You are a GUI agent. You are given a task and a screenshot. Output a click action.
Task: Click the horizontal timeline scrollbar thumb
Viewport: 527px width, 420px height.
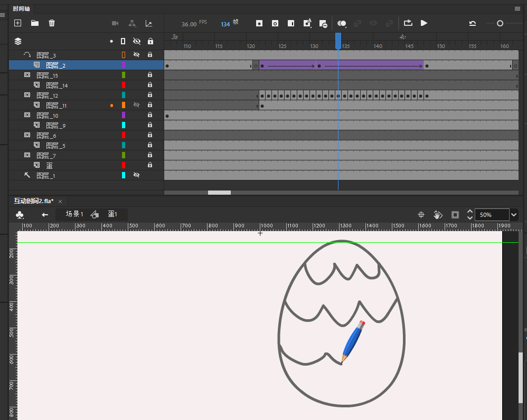[x=219, y=193]
